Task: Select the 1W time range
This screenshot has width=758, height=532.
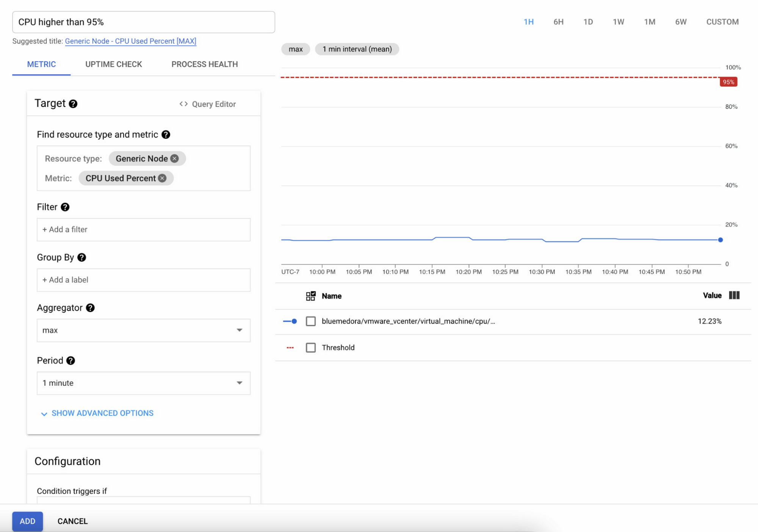Action: (x=618, y=22)
